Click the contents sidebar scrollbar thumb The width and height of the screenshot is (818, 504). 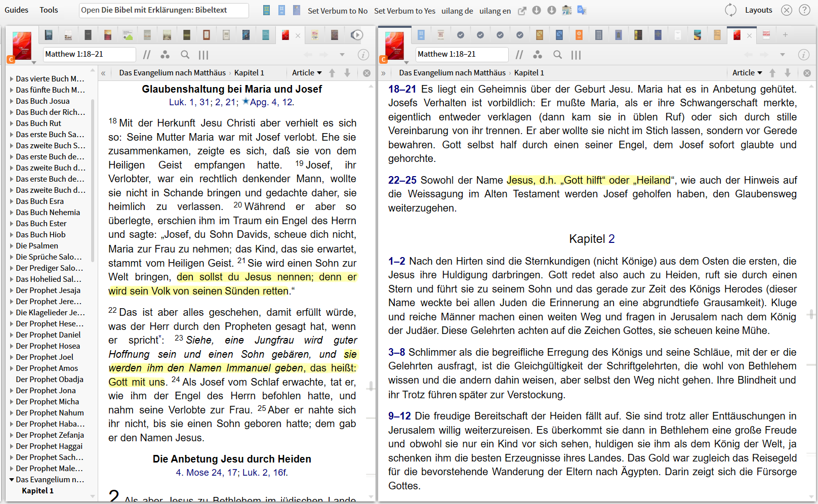coord(93,180)
